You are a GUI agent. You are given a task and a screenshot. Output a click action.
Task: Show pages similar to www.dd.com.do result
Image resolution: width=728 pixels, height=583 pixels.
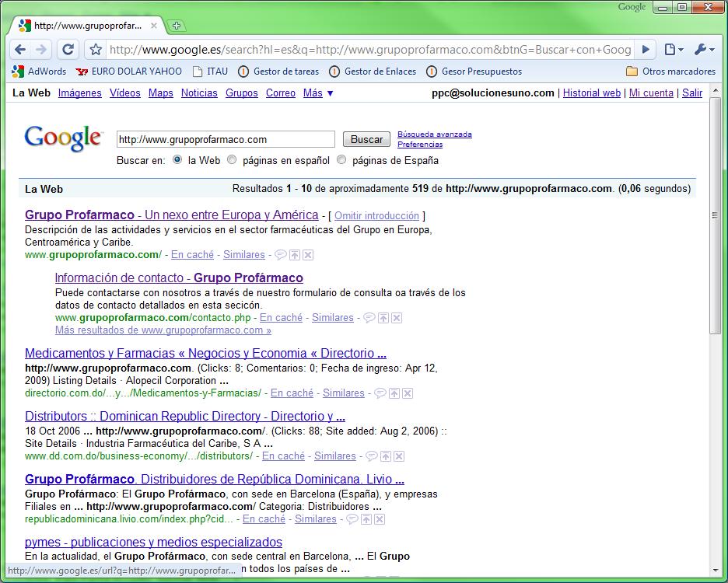(x=334, y=456)
